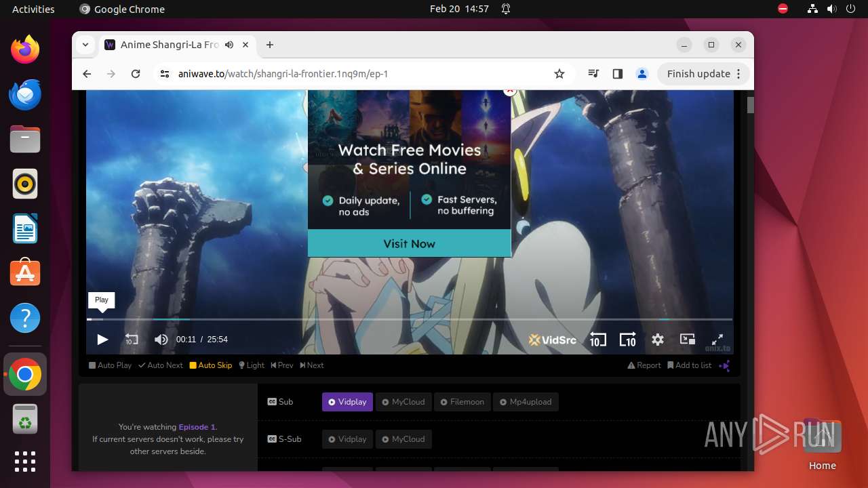
Task: Click the address bar URL
Action: coord(283,74)
